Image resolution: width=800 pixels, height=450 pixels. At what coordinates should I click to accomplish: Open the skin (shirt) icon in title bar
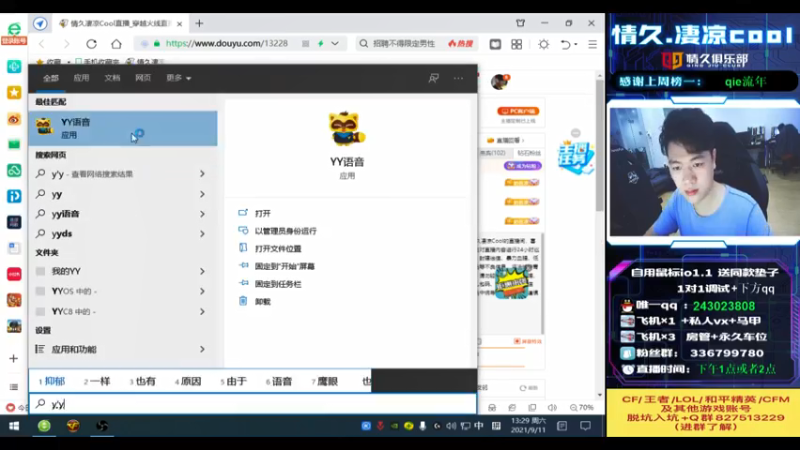click(x=520, y=23)
